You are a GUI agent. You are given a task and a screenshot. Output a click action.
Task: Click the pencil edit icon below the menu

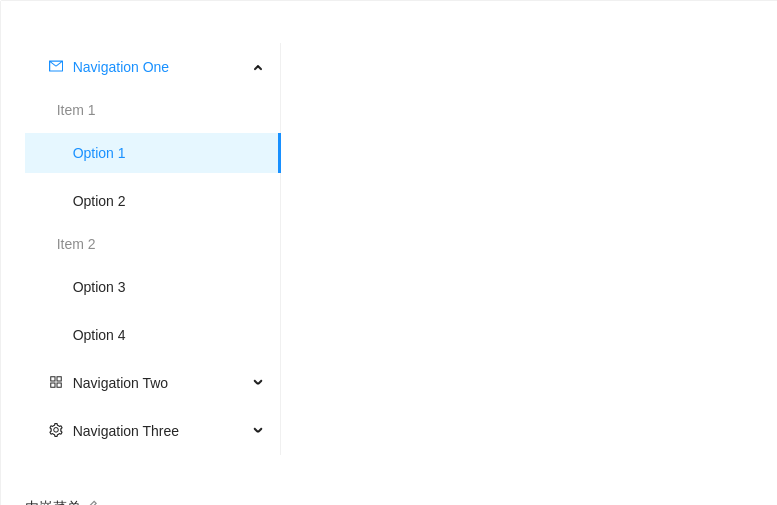tap(93, 503)
